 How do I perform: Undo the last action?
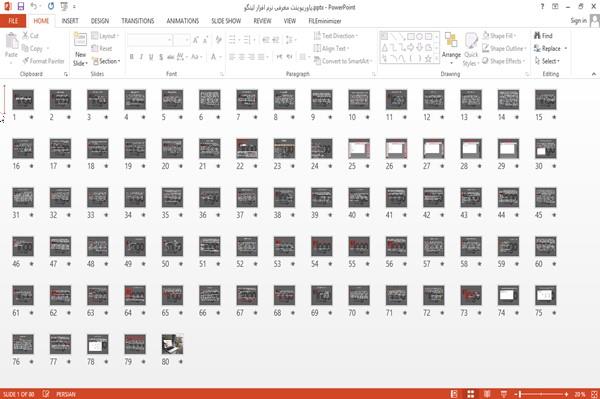33,7
